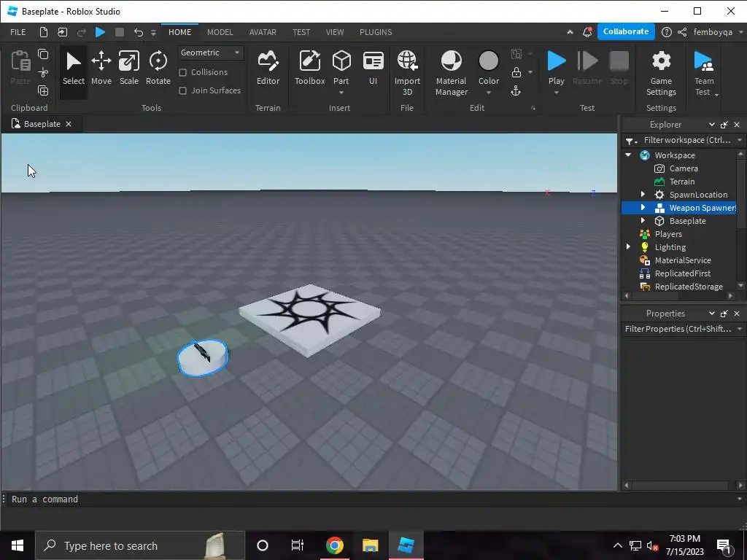
Task: Select Players in Explorer
Action: click(x=668, y=234)
